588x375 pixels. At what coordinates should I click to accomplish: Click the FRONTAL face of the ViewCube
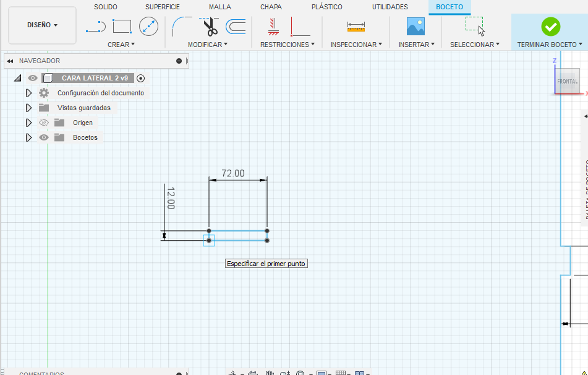(567, 81)
